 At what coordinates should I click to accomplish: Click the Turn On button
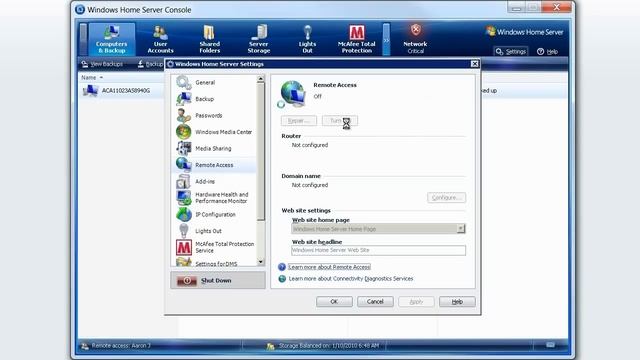(340, 121)
